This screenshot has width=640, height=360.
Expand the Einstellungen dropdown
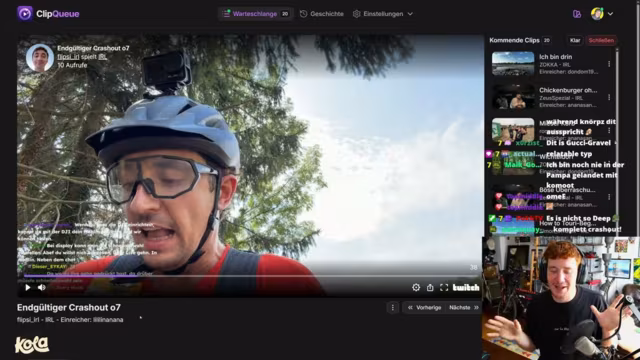pos(383,14)
